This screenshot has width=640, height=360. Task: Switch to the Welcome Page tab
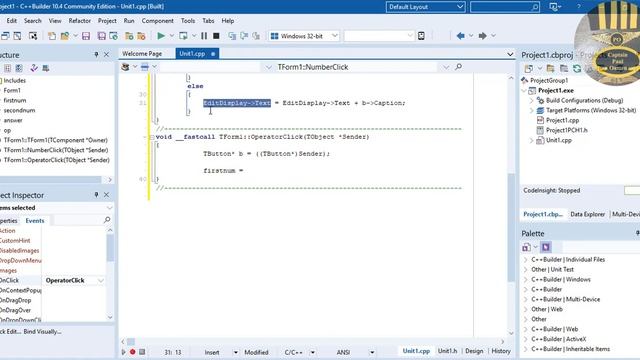142,53
